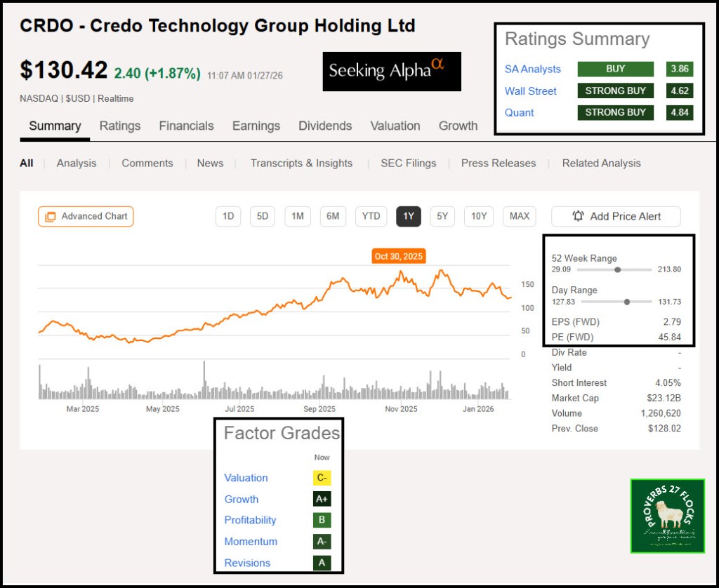
Task: Click the yellow C- Valuation grade badge
Action: pos(322,478)
